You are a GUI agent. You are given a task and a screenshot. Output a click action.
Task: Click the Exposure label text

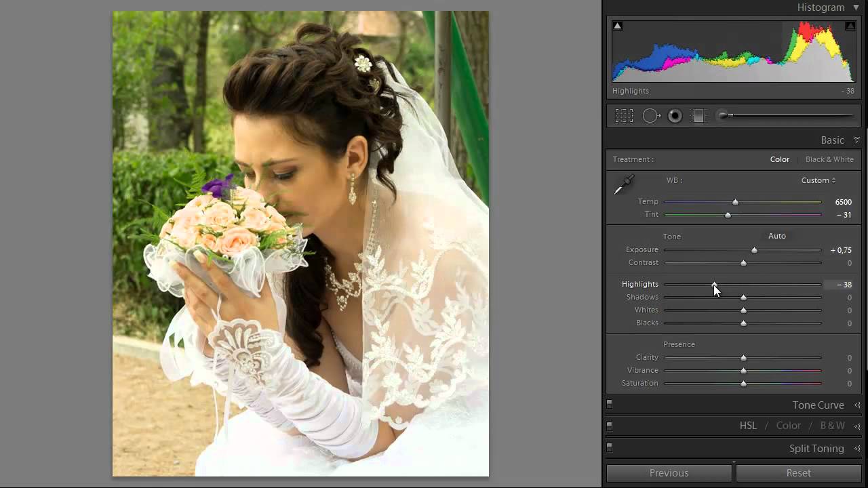tap(642, 250)
